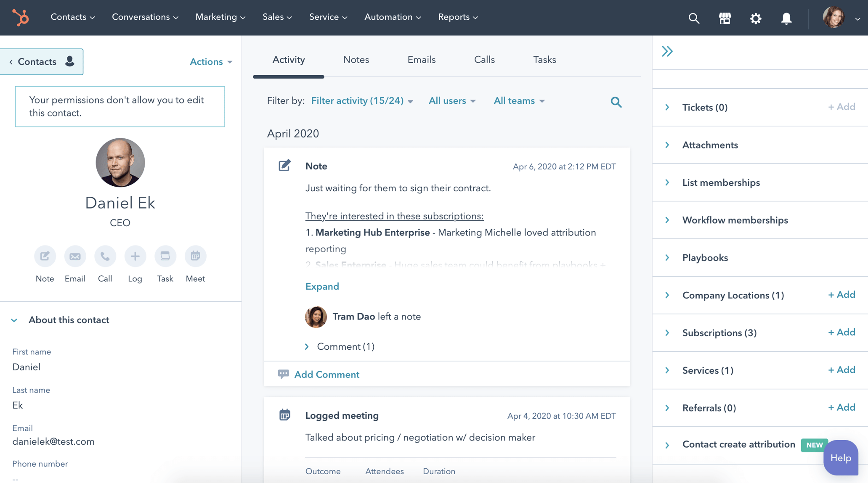
Task: Open the Filter activity dropdown
Action: [x=362, y=101]
